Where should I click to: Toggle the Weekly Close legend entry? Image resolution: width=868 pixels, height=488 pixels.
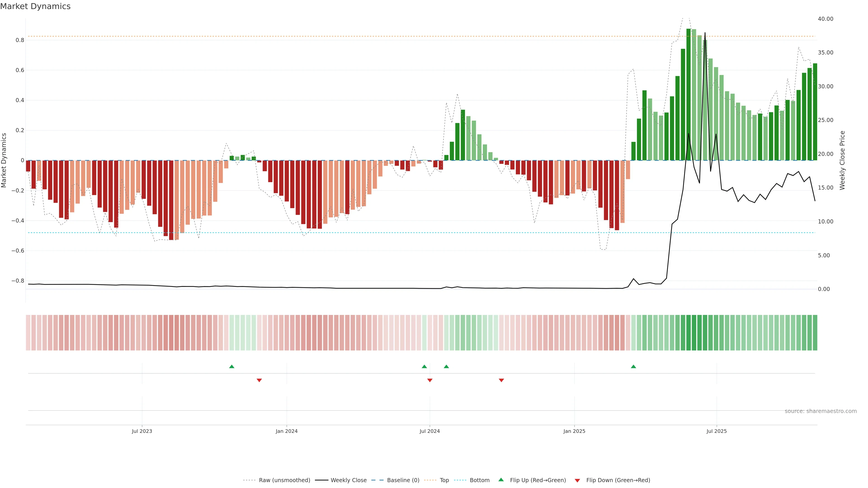click(348, 480)
